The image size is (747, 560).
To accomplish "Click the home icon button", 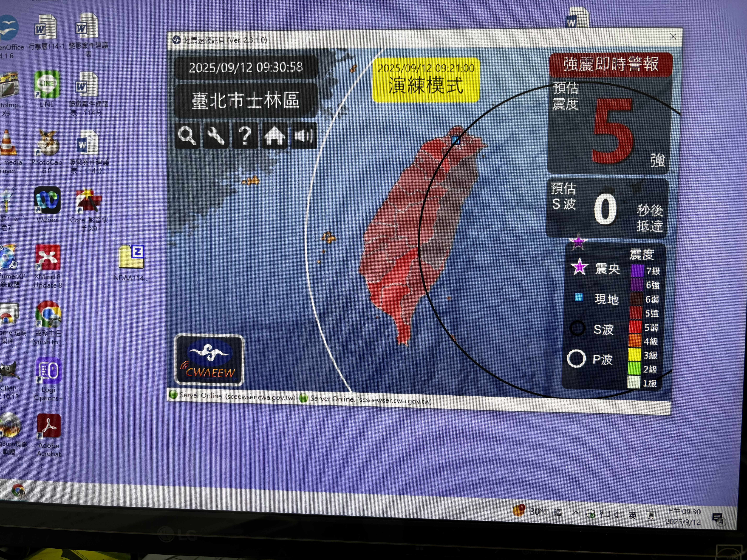I will click(x=274, y=136).
